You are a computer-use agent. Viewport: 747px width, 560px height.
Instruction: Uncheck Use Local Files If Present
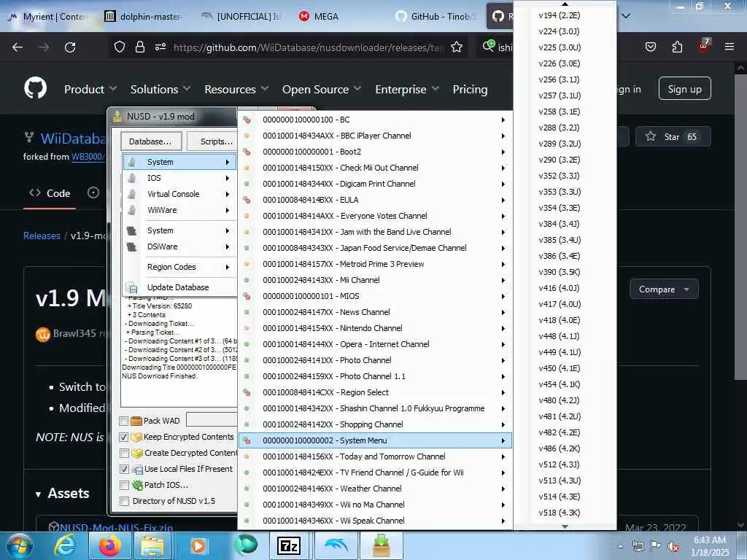(124, 469)
